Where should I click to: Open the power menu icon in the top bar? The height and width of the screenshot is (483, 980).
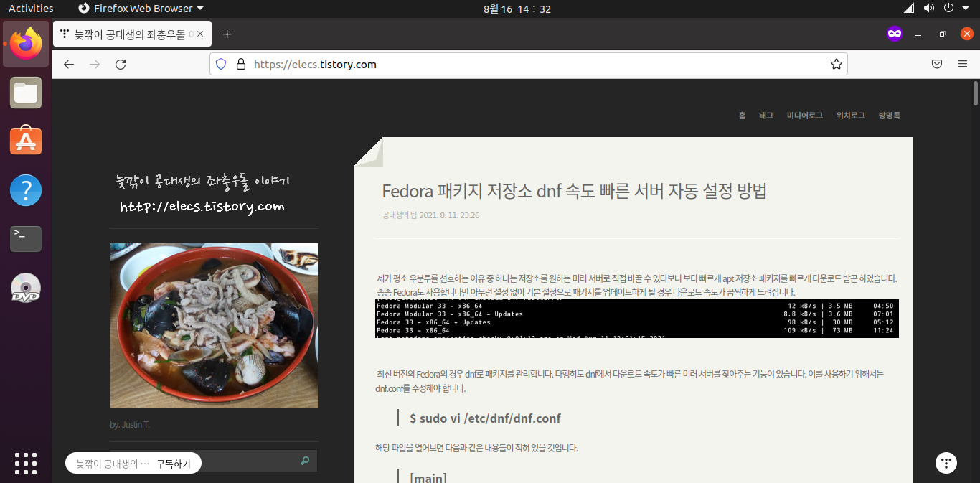click(948, 9)
